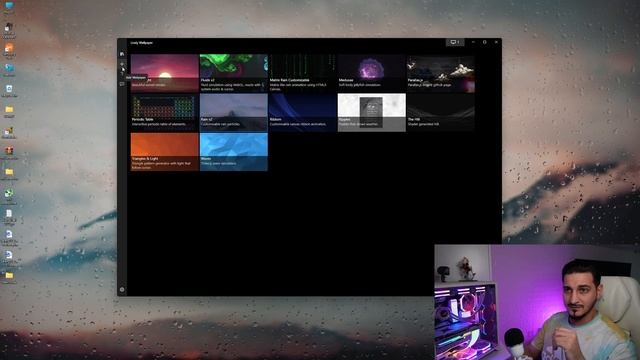Select the Periodic Table wallpaper

(x=164, y=112)
